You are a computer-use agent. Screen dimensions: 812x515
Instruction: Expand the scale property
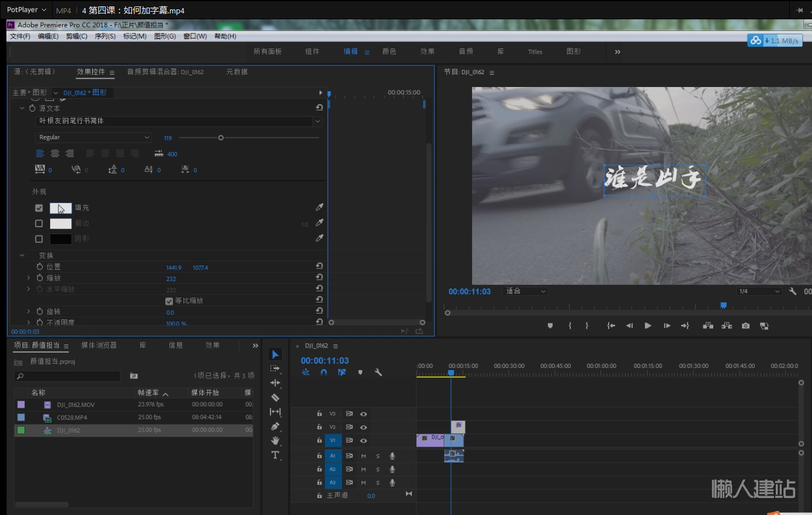[x=28, y=278]
